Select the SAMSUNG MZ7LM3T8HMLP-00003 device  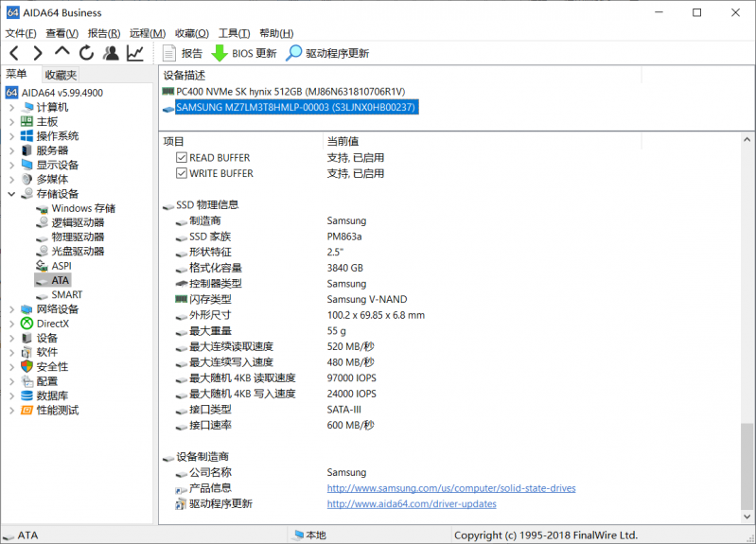295,107
